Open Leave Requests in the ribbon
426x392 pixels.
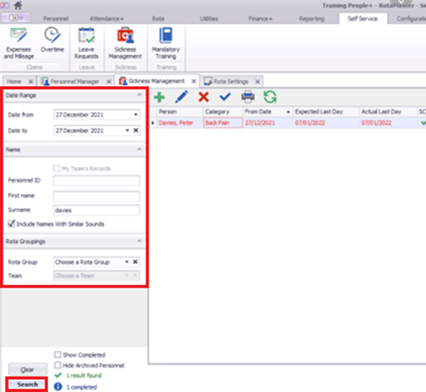click(x=86, y=44)
